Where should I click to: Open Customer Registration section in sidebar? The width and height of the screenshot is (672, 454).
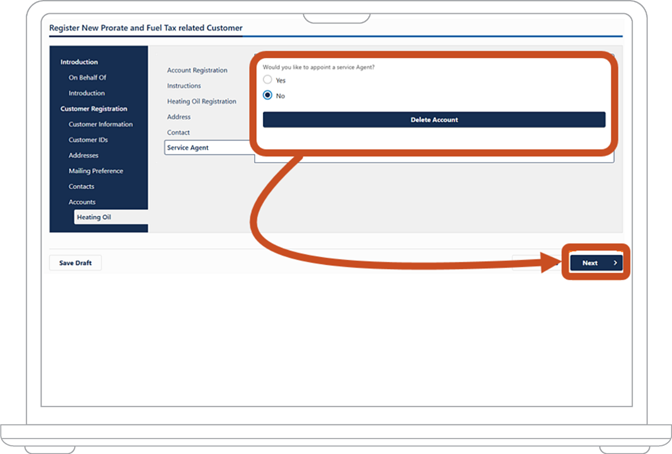(x=94, y=109)
